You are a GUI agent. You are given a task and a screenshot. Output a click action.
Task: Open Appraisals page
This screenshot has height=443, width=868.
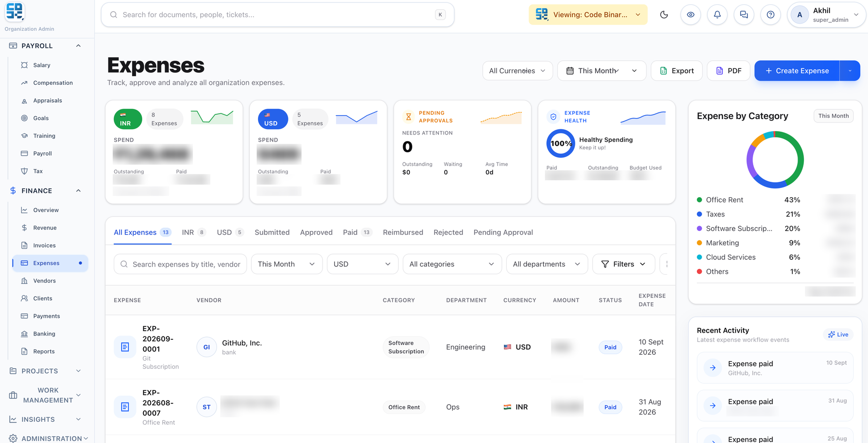48,101
